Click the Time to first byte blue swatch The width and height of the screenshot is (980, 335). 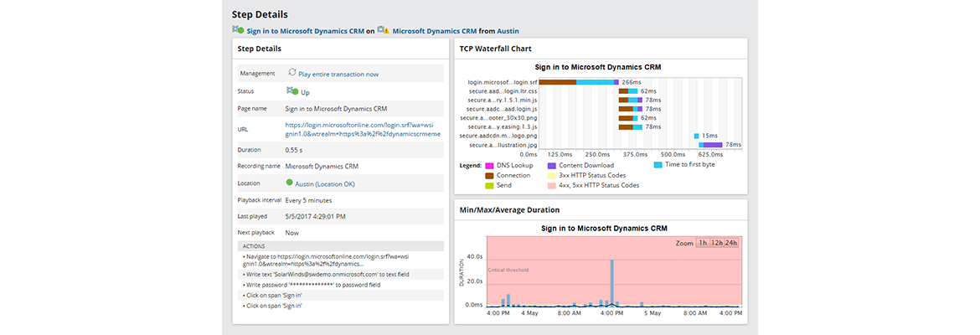point(658,165)
